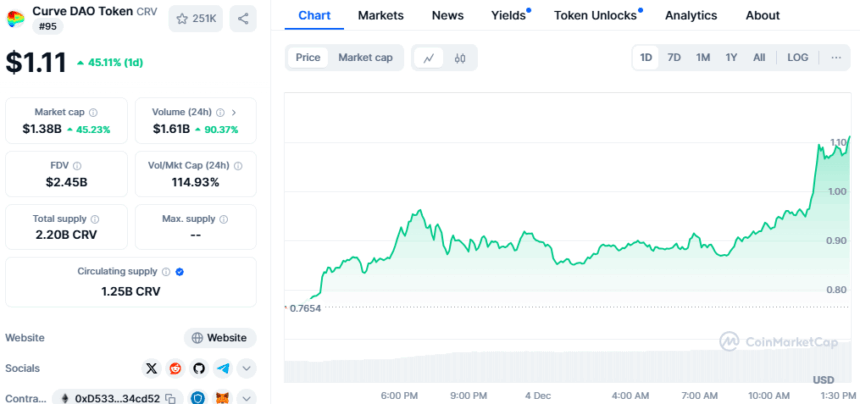Click the chart price line near 1.10 peak
Screen dimensions: 860x404
click(819, 147)
